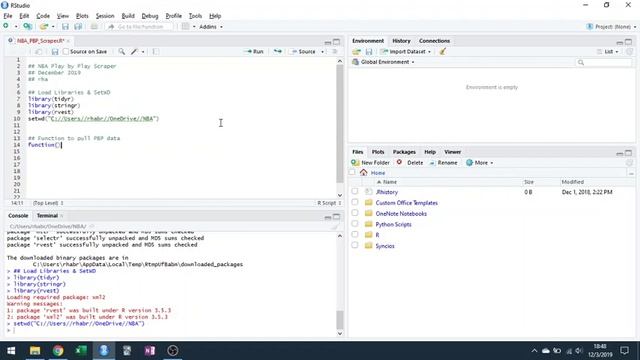Click the Create Project icon
This screenshot has height=360, width=640.
click(x=27, y=27)
